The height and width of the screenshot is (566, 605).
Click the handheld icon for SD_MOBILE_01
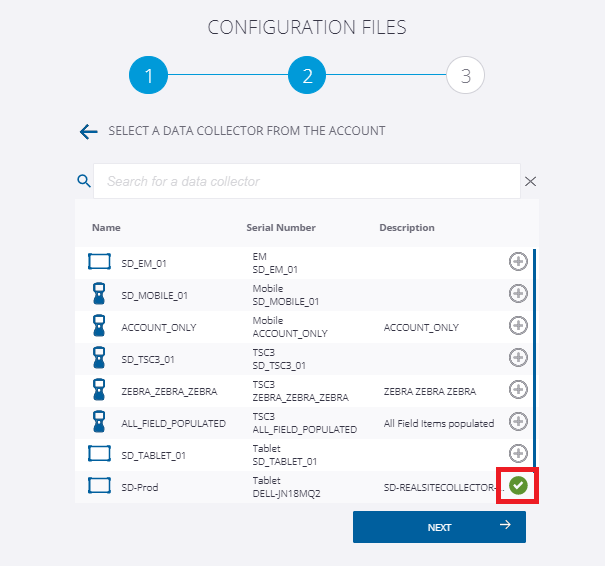click(99, 294)
